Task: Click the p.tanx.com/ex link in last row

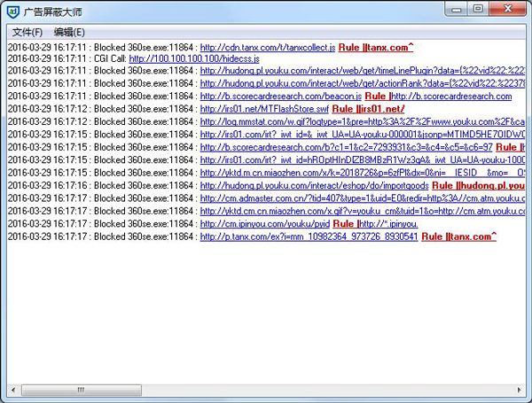Action: 309,236
